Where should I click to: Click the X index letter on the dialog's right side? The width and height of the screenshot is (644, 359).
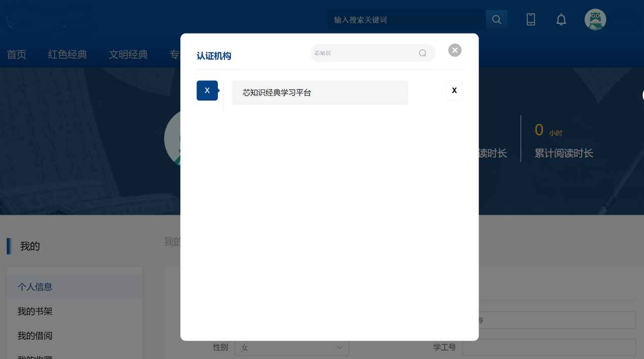(454, 90)
